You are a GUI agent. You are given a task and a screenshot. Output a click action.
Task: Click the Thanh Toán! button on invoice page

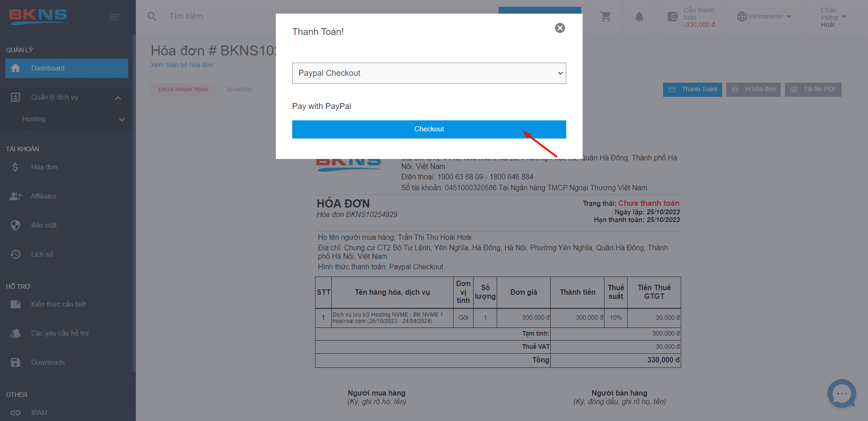point(692,89)
